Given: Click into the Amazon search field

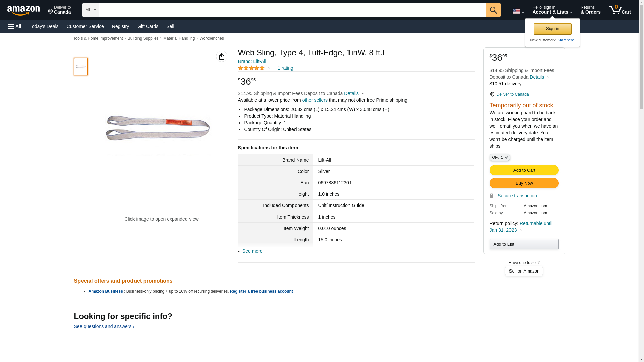Looking at the screenshot, I should pos(292,10).
